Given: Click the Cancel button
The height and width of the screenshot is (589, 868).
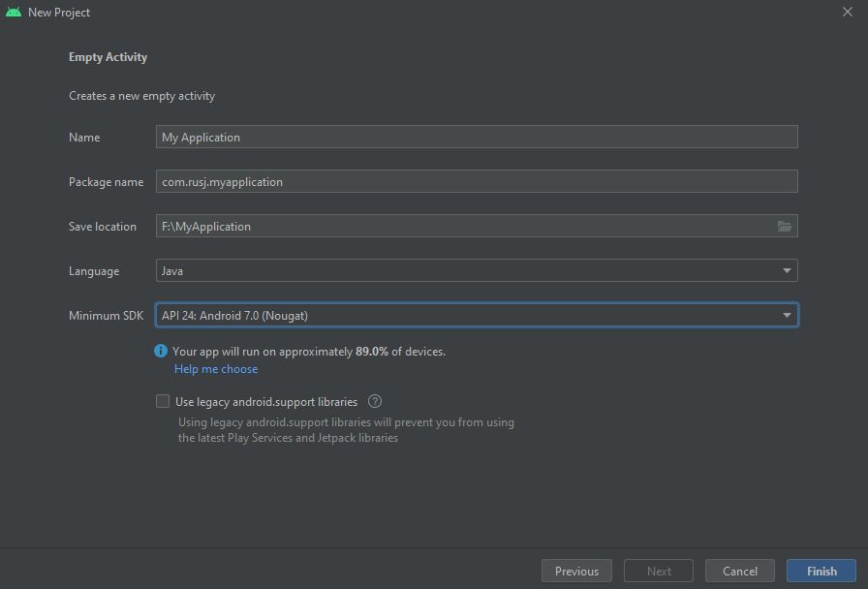Looking at the screenshot, I should (x=739, y=572).
